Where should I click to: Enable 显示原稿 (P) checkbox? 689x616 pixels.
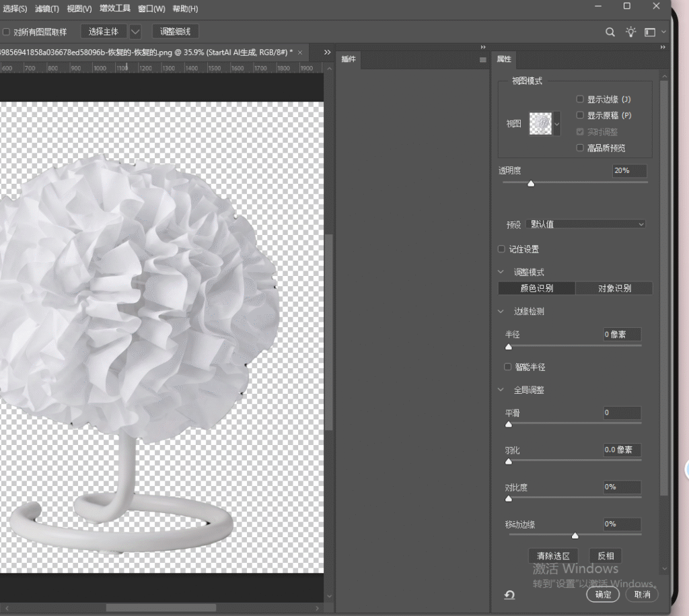(580, 115)
